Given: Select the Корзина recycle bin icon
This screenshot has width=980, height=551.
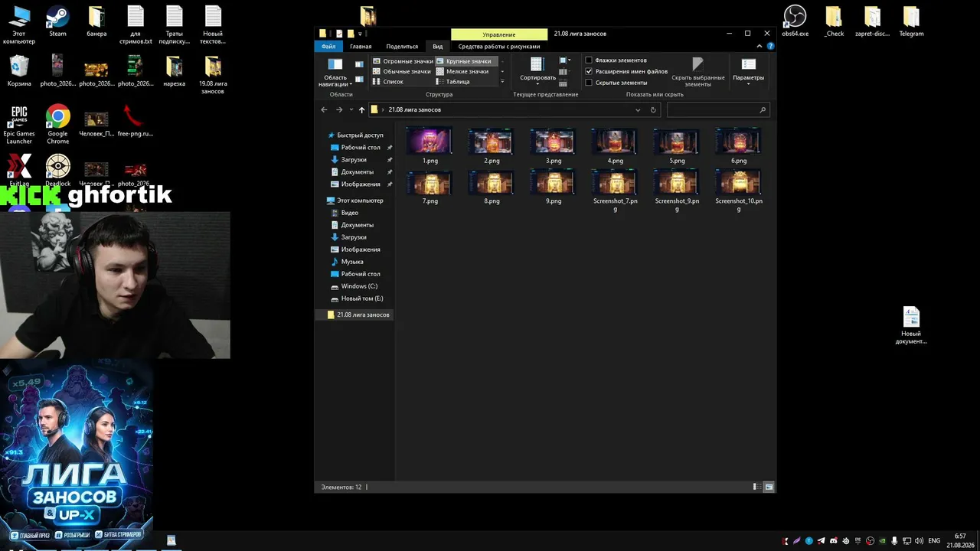Looking at the screenshot, I should click(x=19, y=70).
